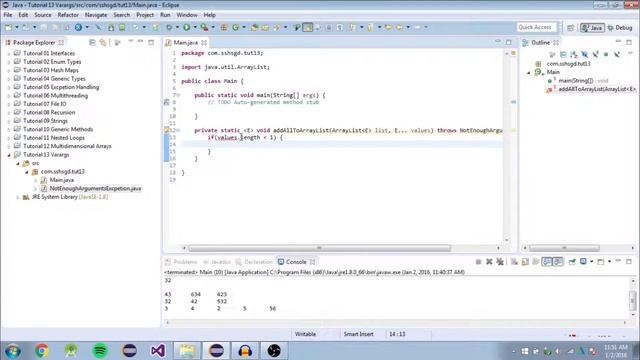Click the console vertical scrollbar thumb
The image size is (640, 360).
[x=633, y=300]
